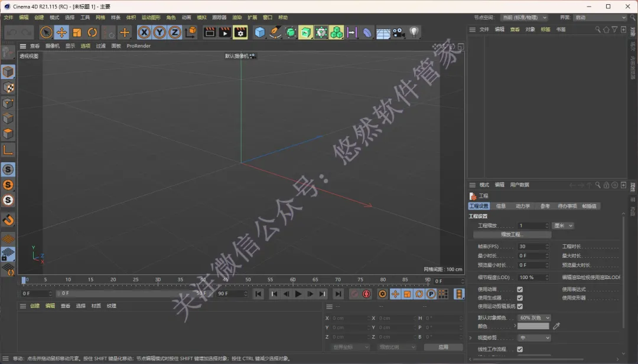Select the Live Selection arrow tool
The height and width of the screenshot is (364, 638).
tap(46, 32)
